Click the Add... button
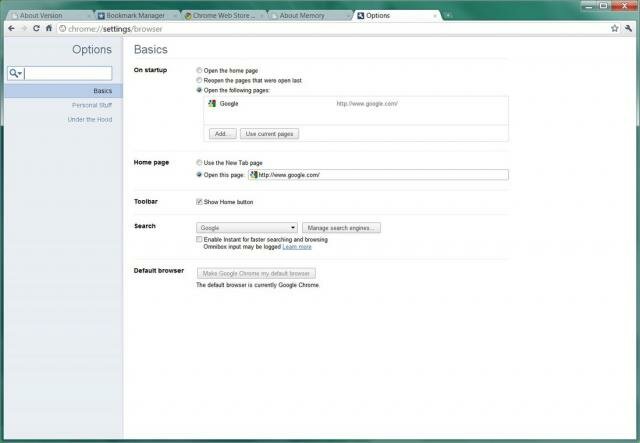This screenshot has height=443, width=640. [222, 134]
